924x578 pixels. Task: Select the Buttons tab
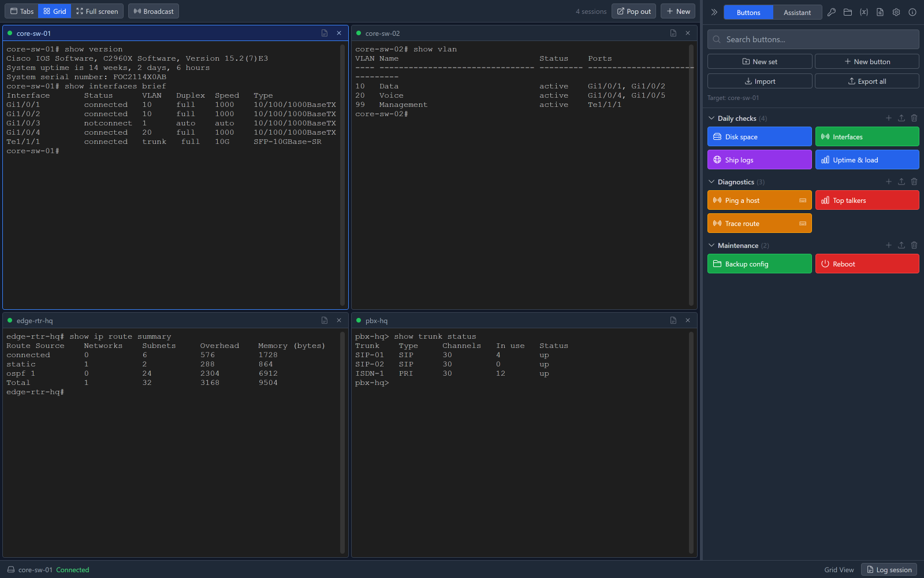748,12
